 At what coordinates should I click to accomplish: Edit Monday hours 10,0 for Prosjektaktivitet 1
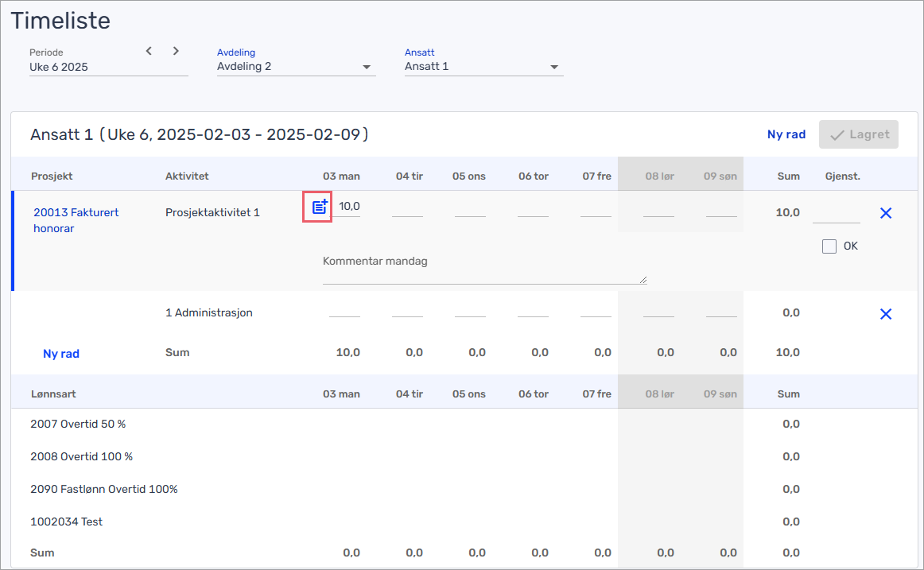[349, 207]
